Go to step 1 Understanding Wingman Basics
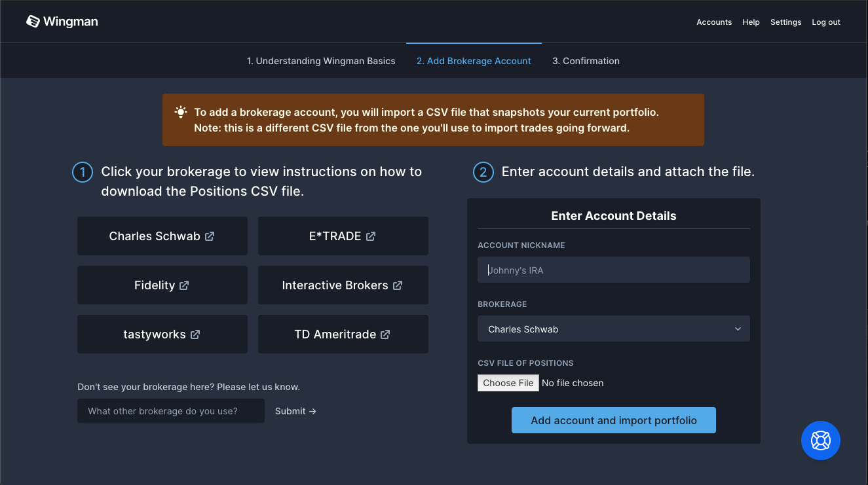Image resolution: width=868 pixels, height=485 pixels. (x=321, y=61)
